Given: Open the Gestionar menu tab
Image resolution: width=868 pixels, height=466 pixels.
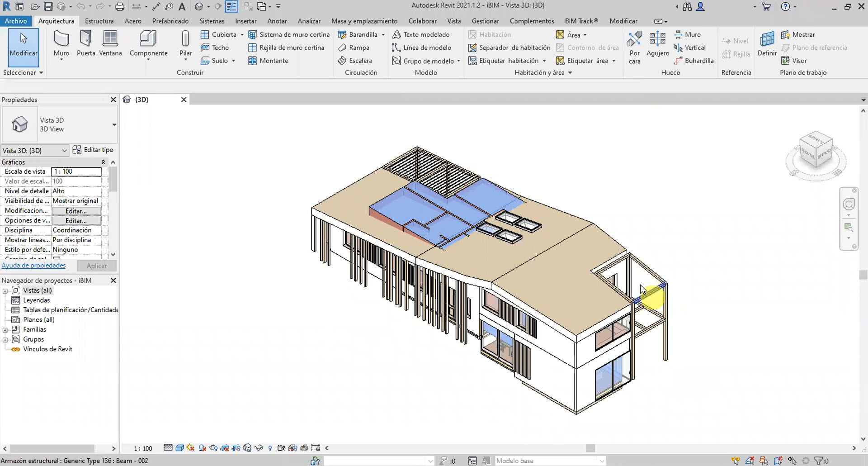Looking at the screenshot, I should click(485, 21).
